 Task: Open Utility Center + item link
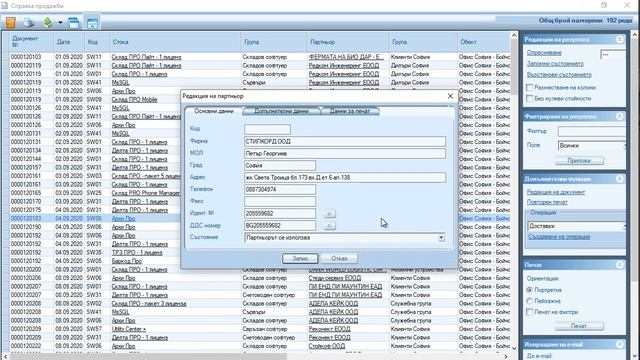(x=129, y=329)
